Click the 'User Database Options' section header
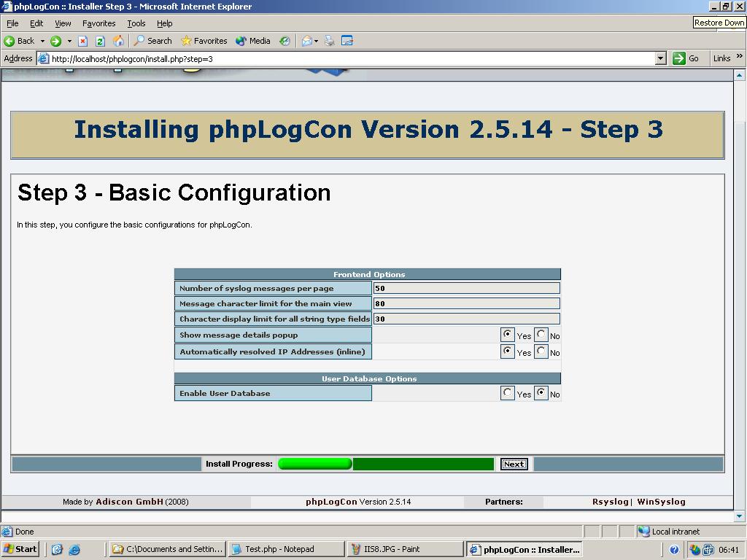 pyautogui.click(x=368, y=378)
